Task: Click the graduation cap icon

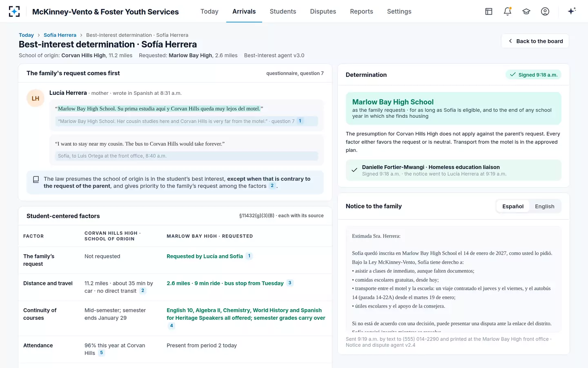Action: 526,11
